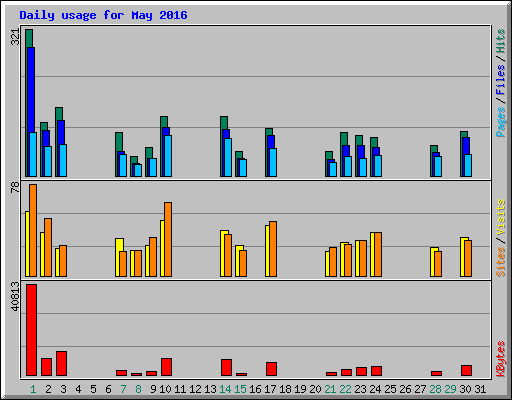This screenshot has height=400, width=512.
Task: Click day 2 on the x-axis
Action: (48, 389)
